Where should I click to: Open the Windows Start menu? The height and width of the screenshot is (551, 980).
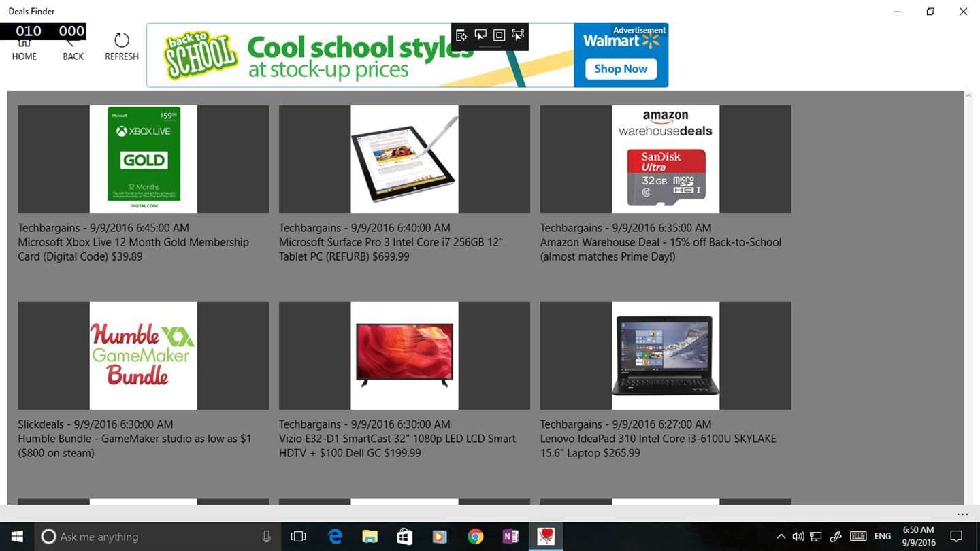pyautogui.click(x=16, y=537)
